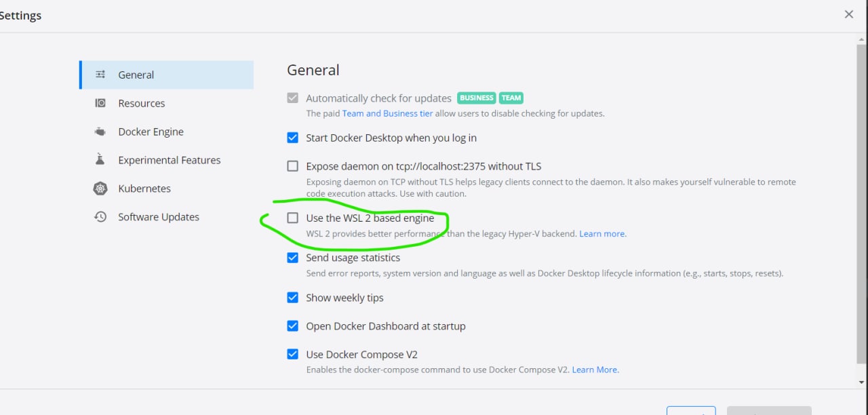This screenshot has width=868, height=415.
Task: Enable Use the WSL 2 based engine
Action: [x=292, y=218]
